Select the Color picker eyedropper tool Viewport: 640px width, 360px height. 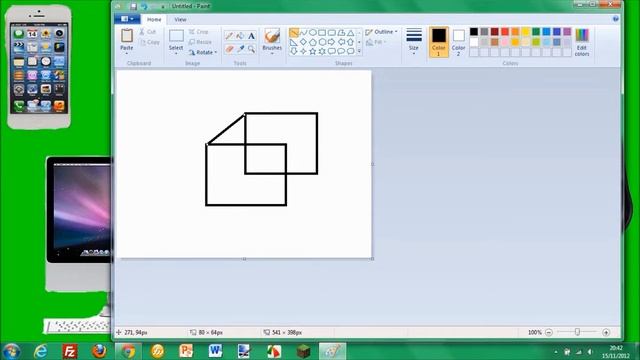pyautogui.click(x=240, y=49)
